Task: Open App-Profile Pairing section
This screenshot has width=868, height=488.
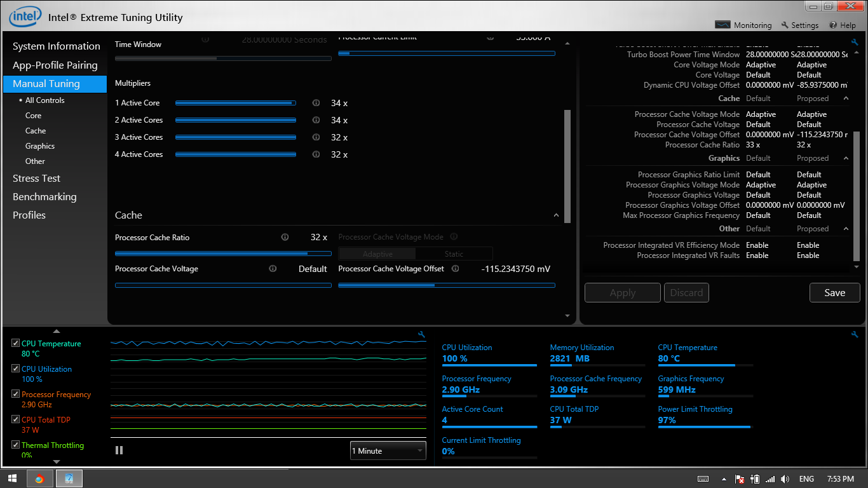Action: 55,65
